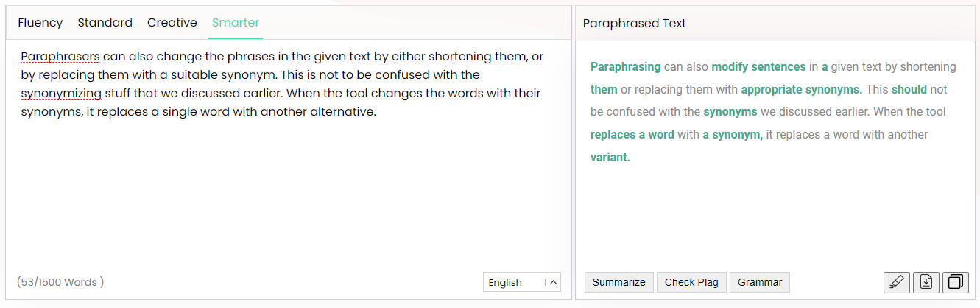Screen dimensions: 980x308
Task: Click the arrow beside English selector
Action: coord(553,282)
